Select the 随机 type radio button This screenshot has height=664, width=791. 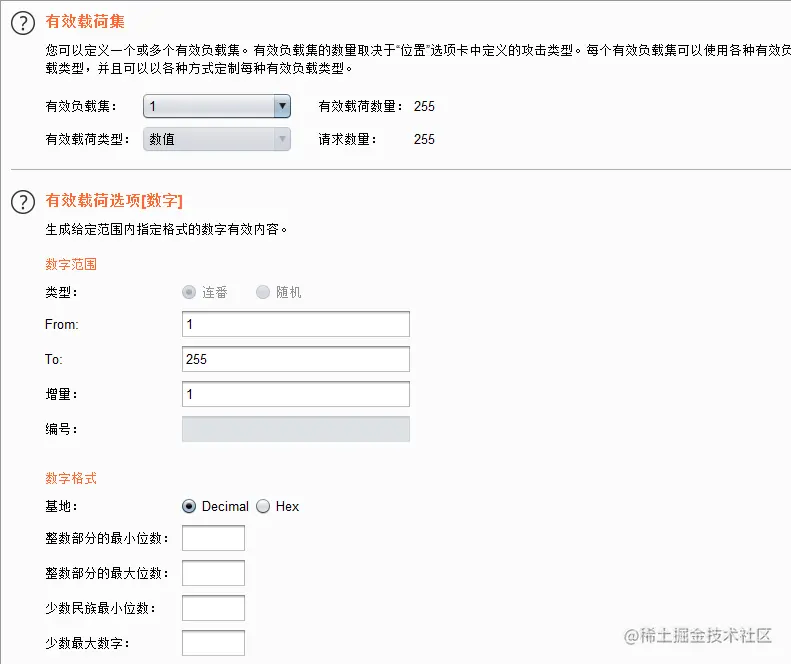pyautogui.click(x=263, y=292)
